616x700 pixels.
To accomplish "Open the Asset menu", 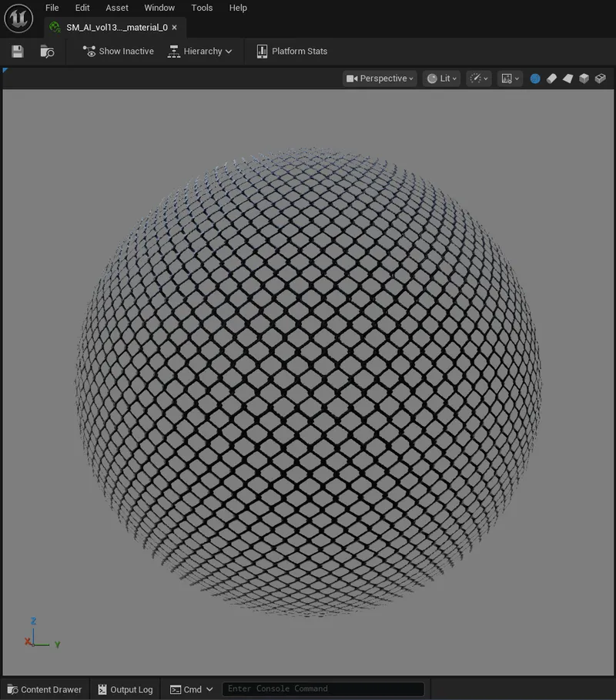I will tap(116, 8).
